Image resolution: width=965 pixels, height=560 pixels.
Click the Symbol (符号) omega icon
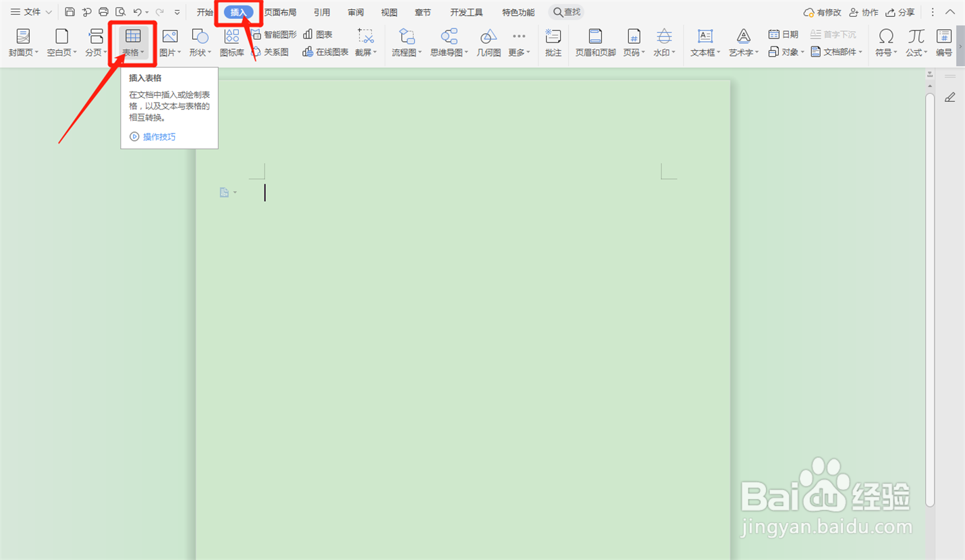[x=886, y=36]
